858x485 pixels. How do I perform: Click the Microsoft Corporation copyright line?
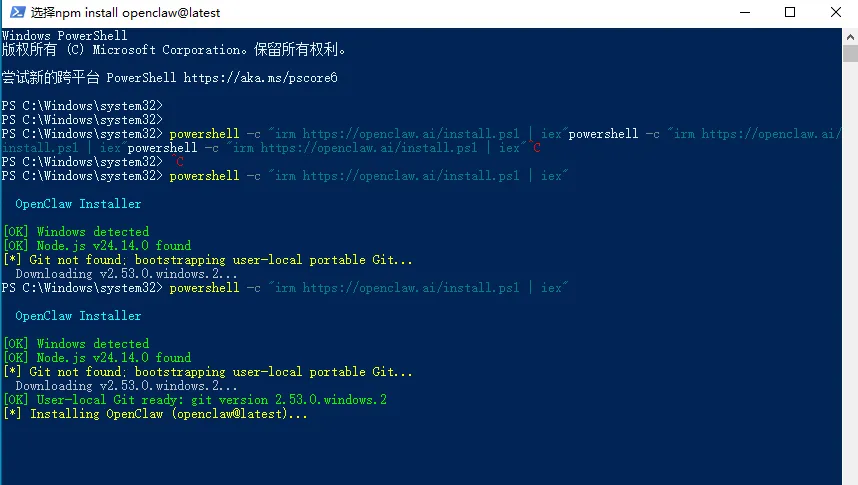pos(175,49)
